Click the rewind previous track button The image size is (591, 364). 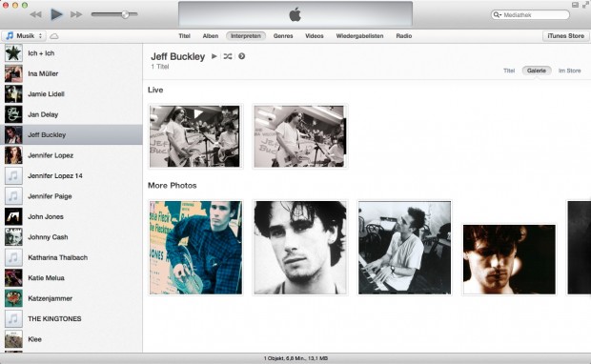point(35,14)
